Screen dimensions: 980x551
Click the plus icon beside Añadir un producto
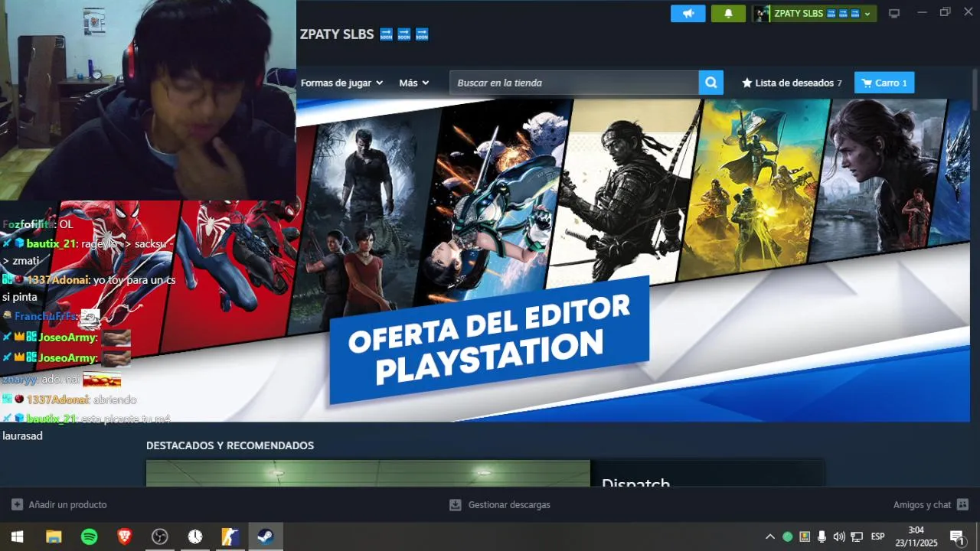tap(17, 505)
